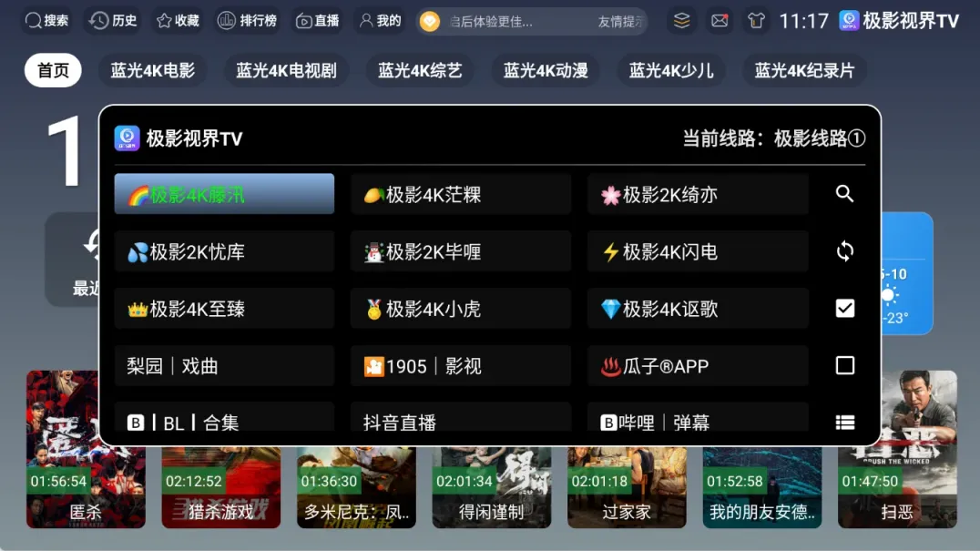Choose the 瓜子®APP source

point(698,366)
